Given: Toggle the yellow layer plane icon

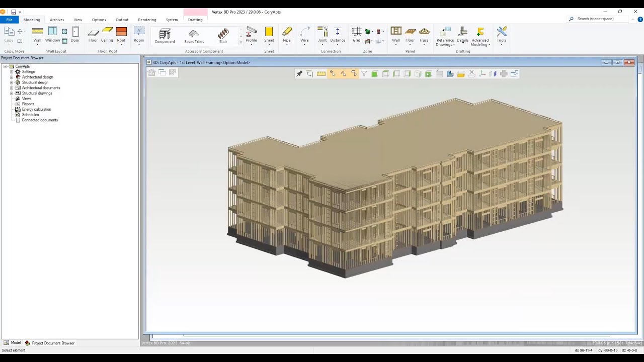Looking at the screenshot, I should (461, 74).
